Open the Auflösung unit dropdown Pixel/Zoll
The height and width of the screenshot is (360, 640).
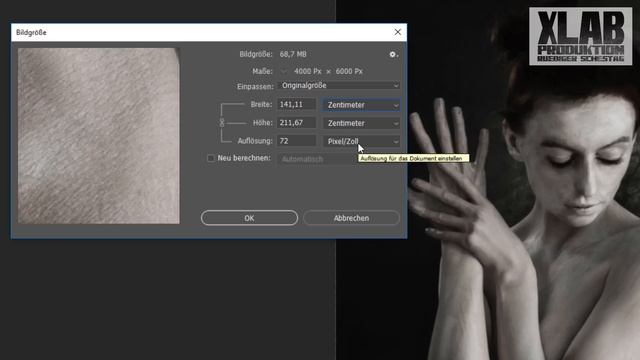tap(361, 141)
